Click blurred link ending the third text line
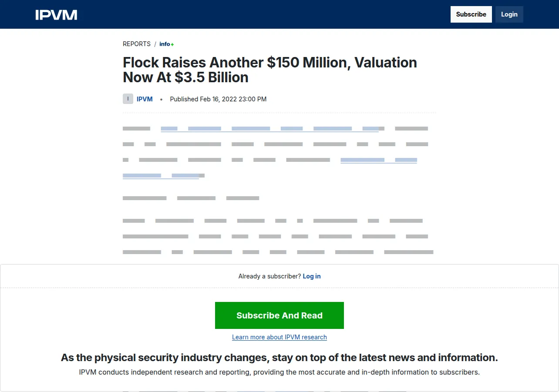The image size is (559, 392). [x=379, y=160]
